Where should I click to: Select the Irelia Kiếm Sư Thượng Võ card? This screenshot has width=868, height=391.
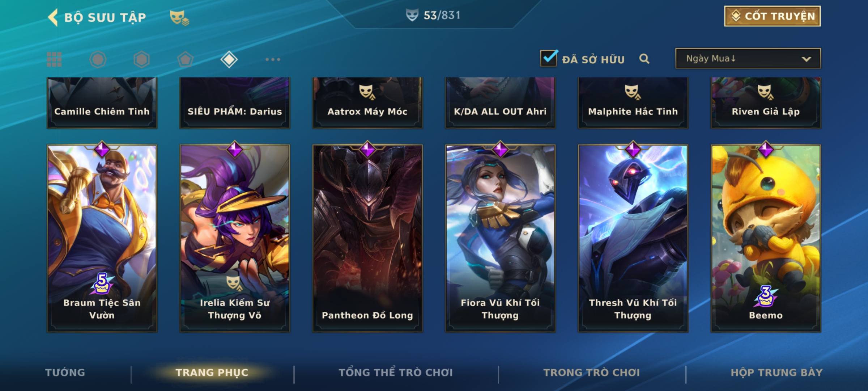click(x=235, y=238)
